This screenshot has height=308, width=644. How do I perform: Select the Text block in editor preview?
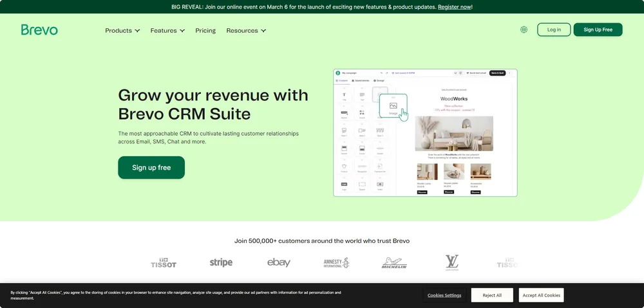click(362, 96)
